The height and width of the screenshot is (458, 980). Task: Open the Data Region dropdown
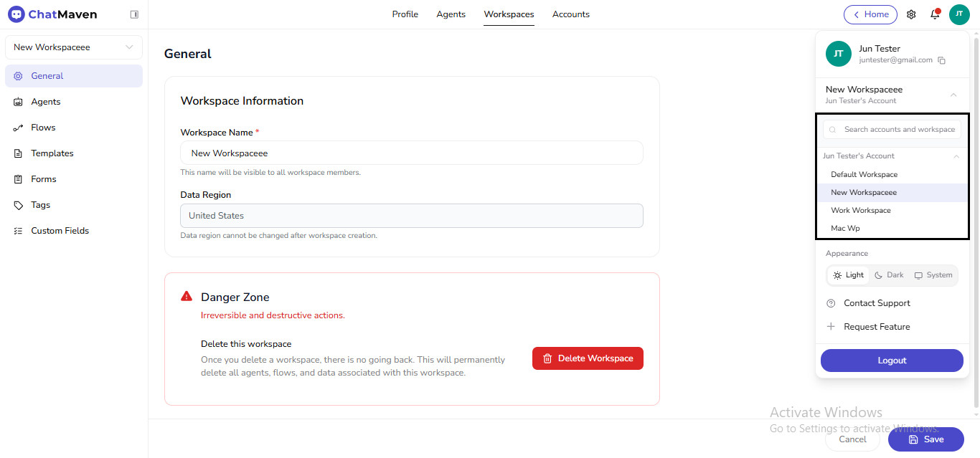[411, 215]
